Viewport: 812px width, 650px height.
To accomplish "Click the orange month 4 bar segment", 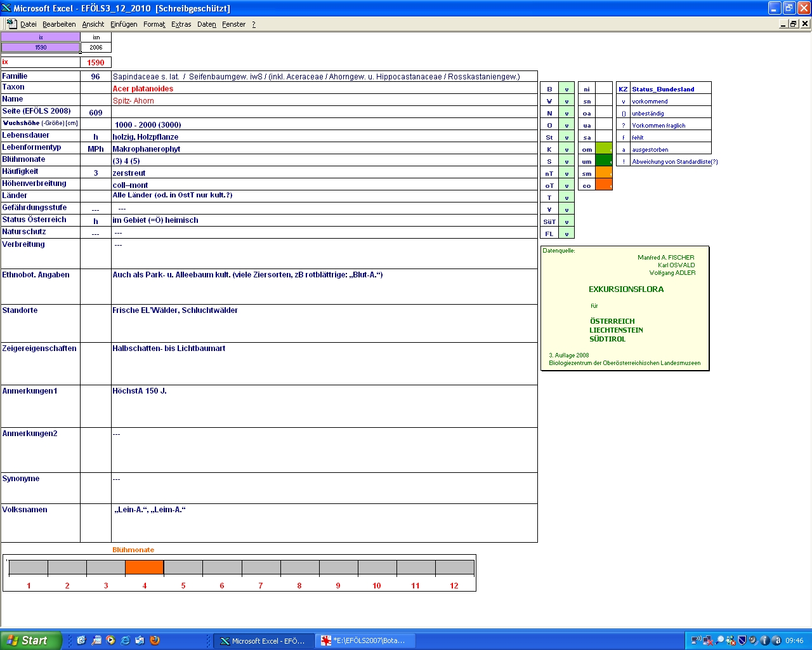I will point(145,567).
